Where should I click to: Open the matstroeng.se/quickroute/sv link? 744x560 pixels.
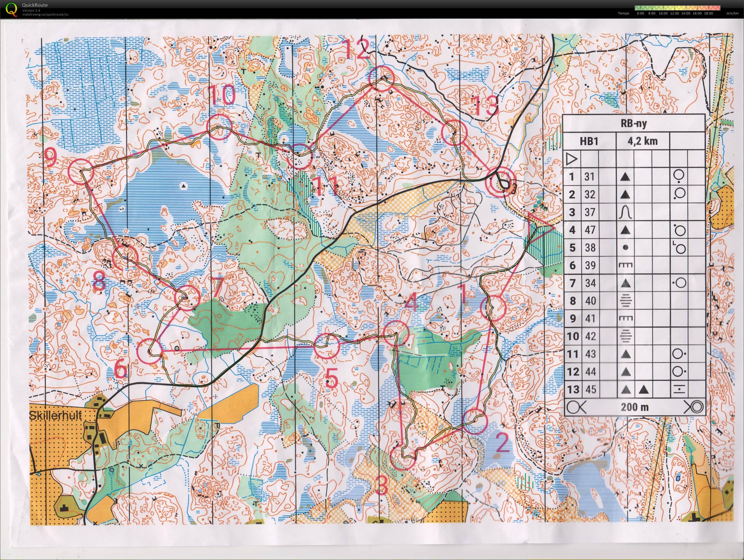(45, 14)
